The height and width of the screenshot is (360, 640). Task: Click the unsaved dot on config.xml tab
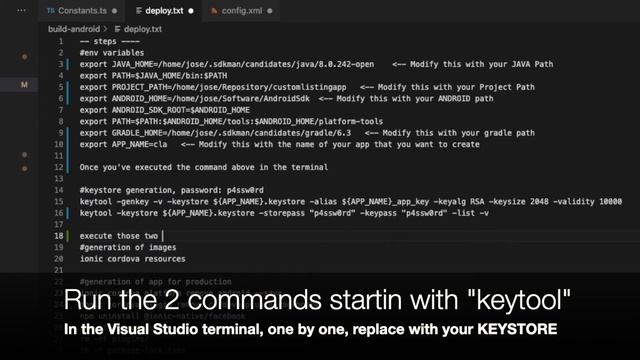pos(269,11)
